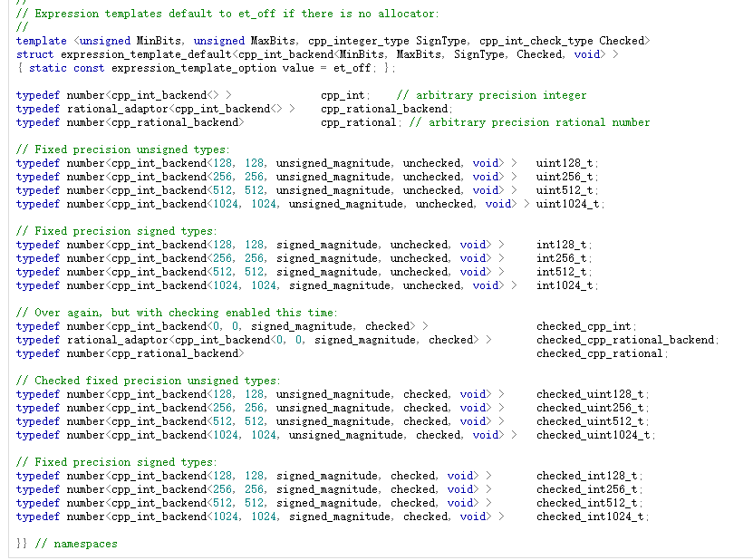
Task: Click the 'int256_t' signed type name
Action: (563, 258)
